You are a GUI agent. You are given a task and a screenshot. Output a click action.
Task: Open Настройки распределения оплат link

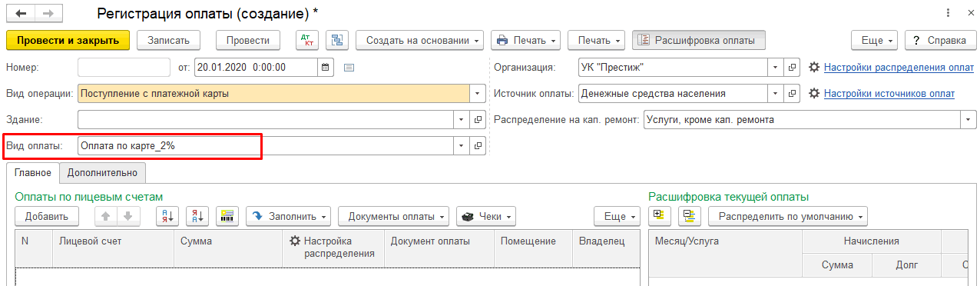[x=899, y=68]
